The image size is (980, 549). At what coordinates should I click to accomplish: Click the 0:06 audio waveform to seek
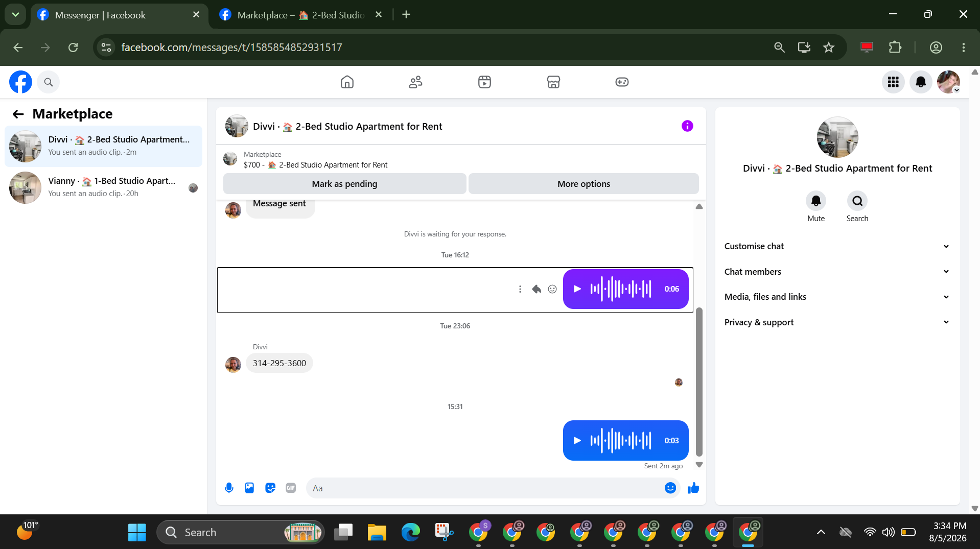pyautogui.click(x=621, y=289)
